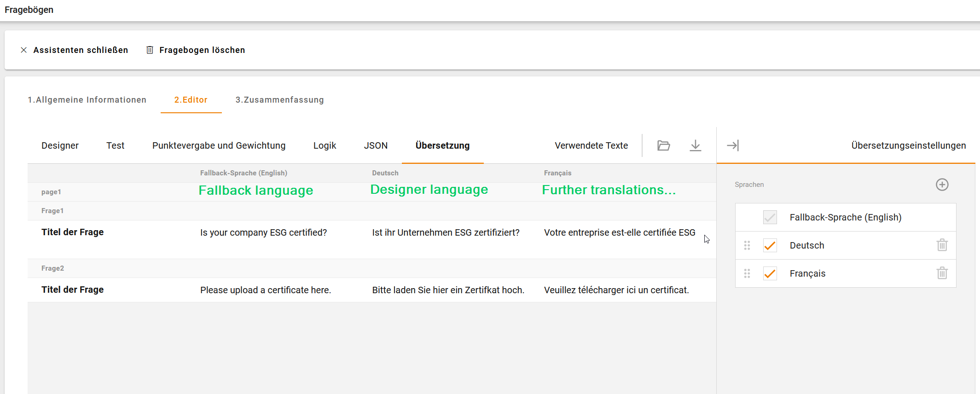Click the open folder import icon
This screenshot has height=394, width=980.
coord(663,145)
